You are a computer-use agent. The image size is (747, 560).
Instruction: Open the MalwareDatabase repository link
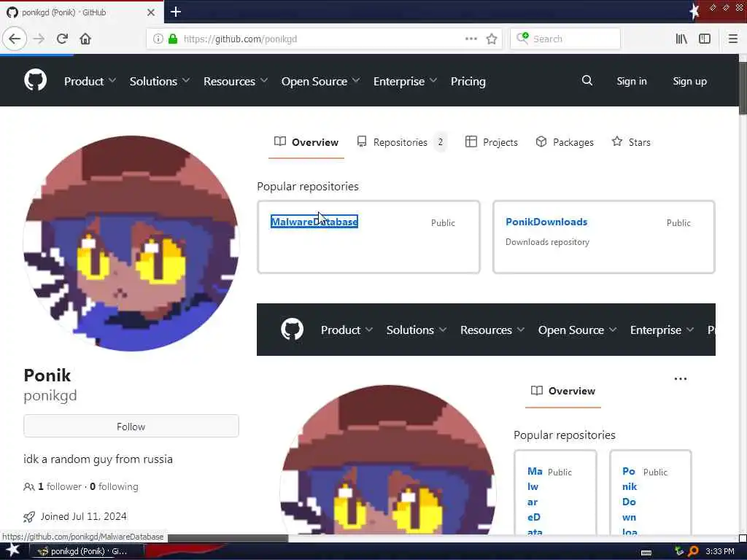point(314,222)
